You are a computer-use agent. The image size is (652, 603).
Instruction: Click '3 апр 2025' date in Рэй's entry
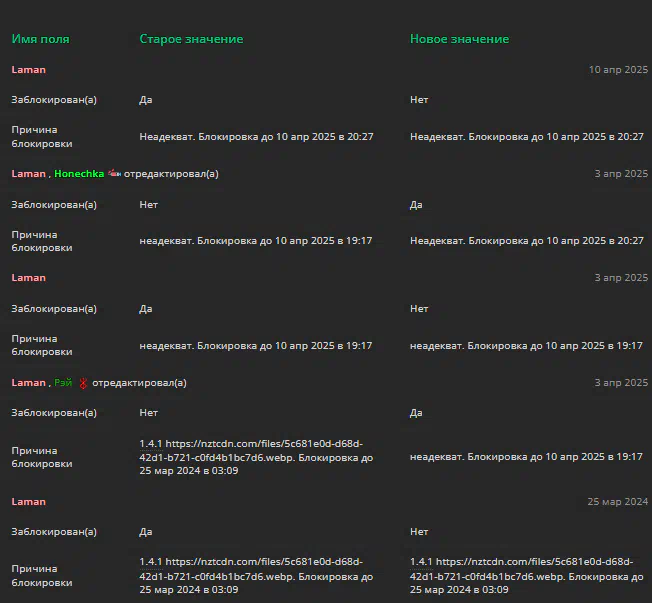coord(621,383)
